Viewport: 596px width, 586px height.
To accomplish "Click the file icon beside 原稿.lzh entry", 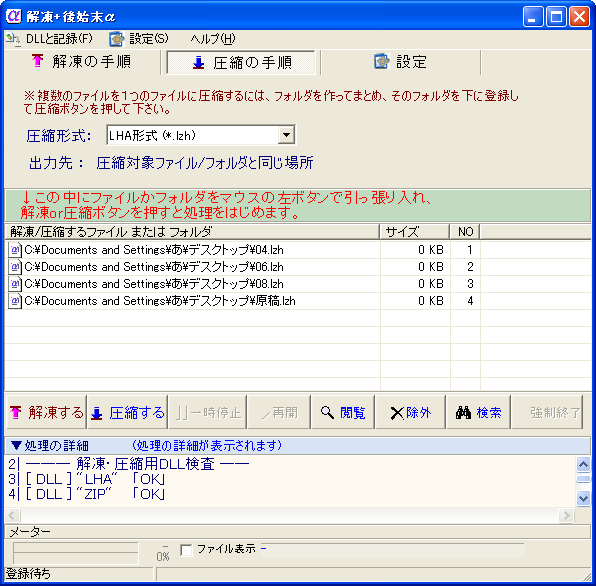I will (x=15, y=301).
